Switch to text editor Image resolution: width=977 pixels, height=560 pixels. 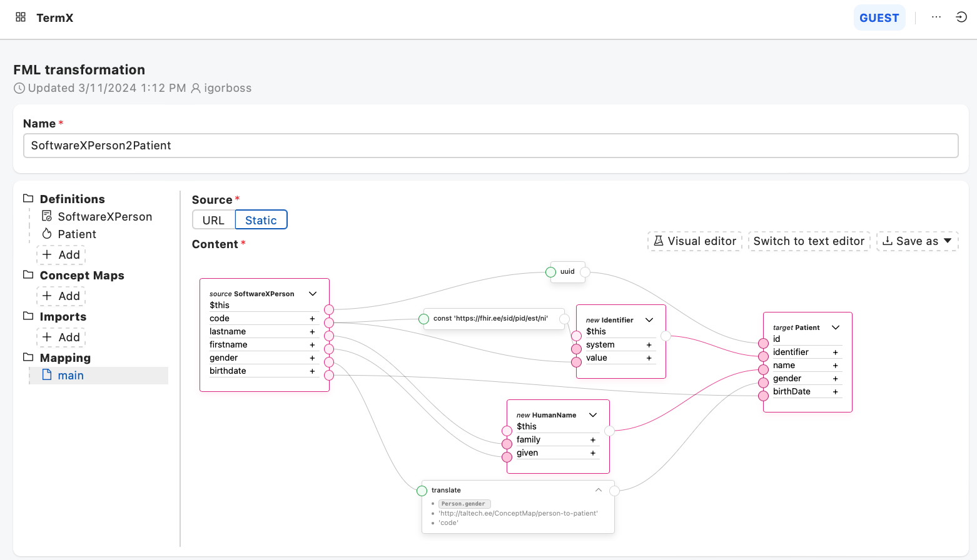click(809, 241)
